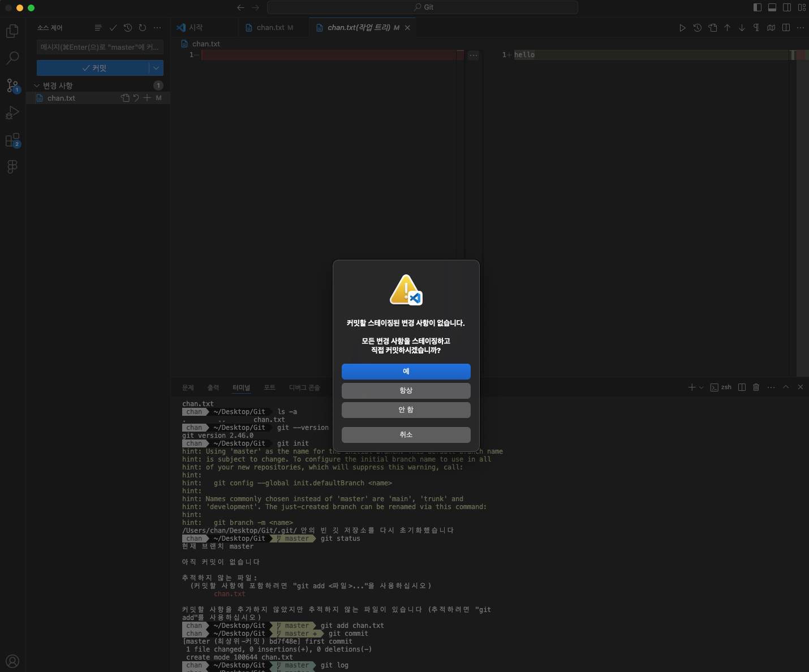Go to next change arrow in editor toolbar

click(x=742, y=28)
